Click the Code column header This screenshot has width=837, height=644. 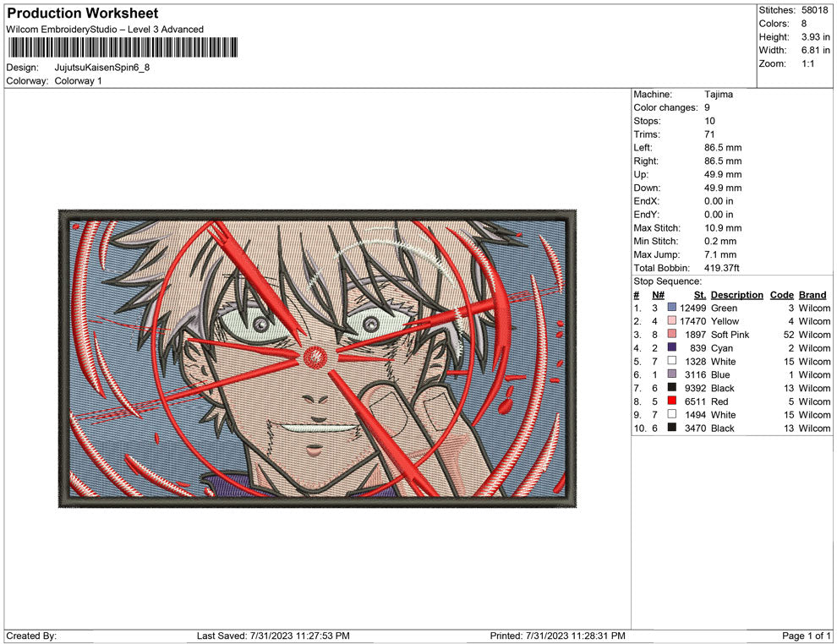coord(781,295)
